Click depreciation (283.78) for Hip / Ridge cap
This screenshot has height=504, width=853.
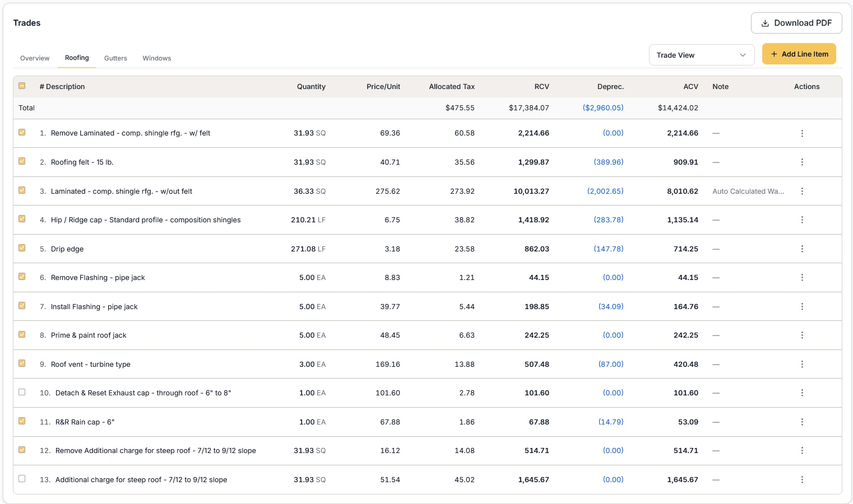point(609,220)
